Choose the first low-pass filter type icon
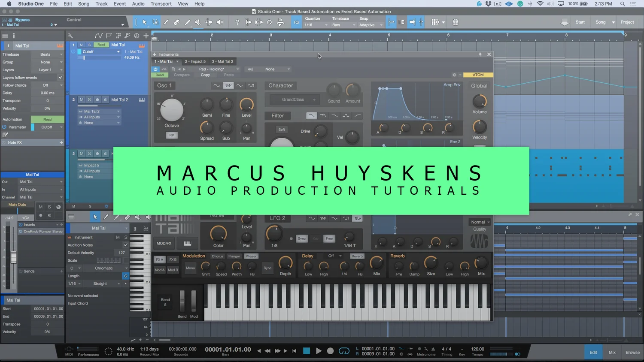Viewport: 644px width, 362px height. pyautogui.click(x=311, y=115)
